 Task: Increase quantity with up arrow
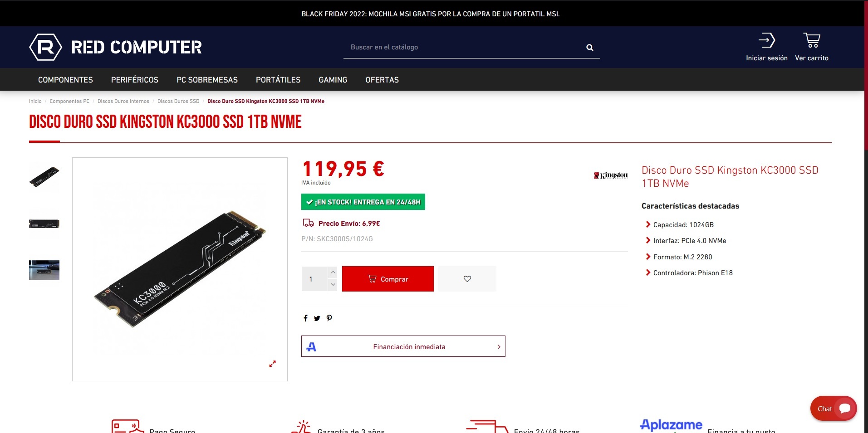pyautogui.click(x=333, y=272)
